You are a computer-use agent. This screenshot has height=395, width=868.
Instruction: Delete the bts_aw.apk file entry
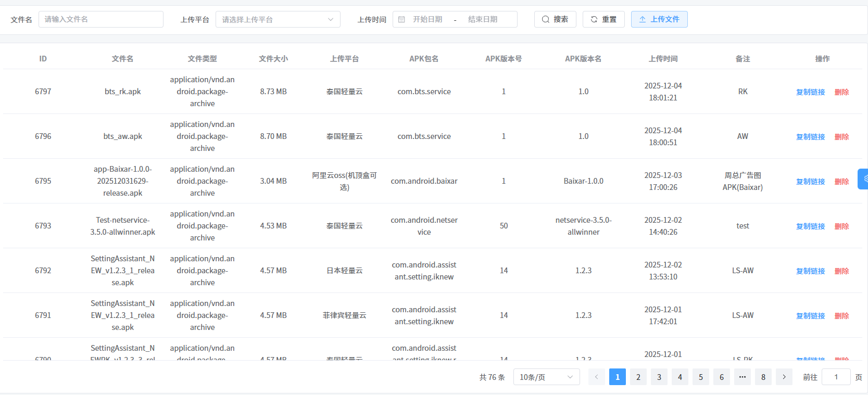tap(841, 137)
